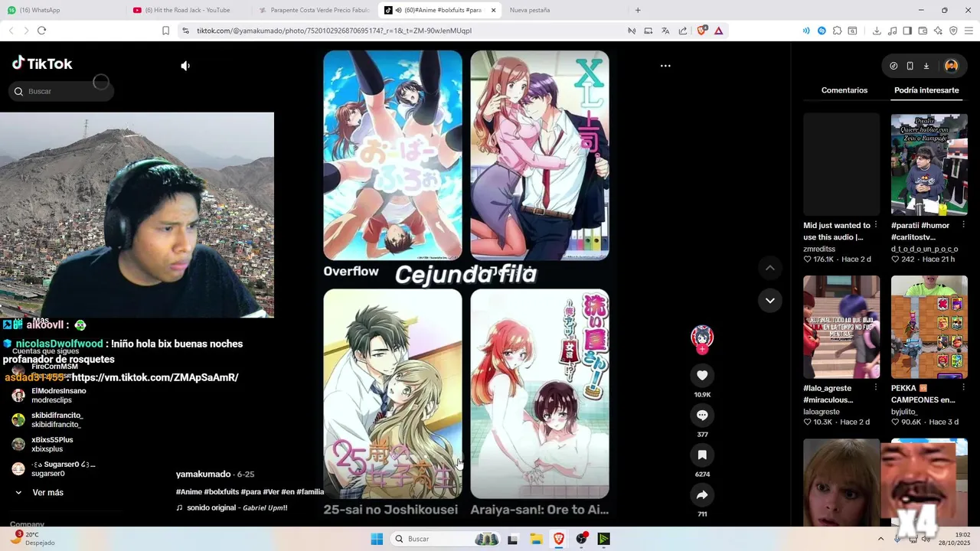The image size is (980, 551).
Task: Click the browser address bar URL
Action: tap(334, 31)
